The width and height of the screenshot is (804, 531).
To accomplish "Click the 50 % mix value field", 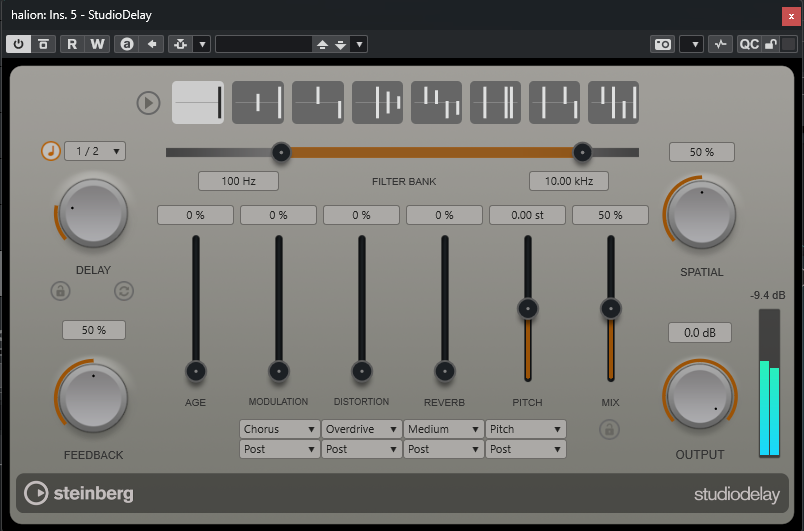I will point(610,215).
